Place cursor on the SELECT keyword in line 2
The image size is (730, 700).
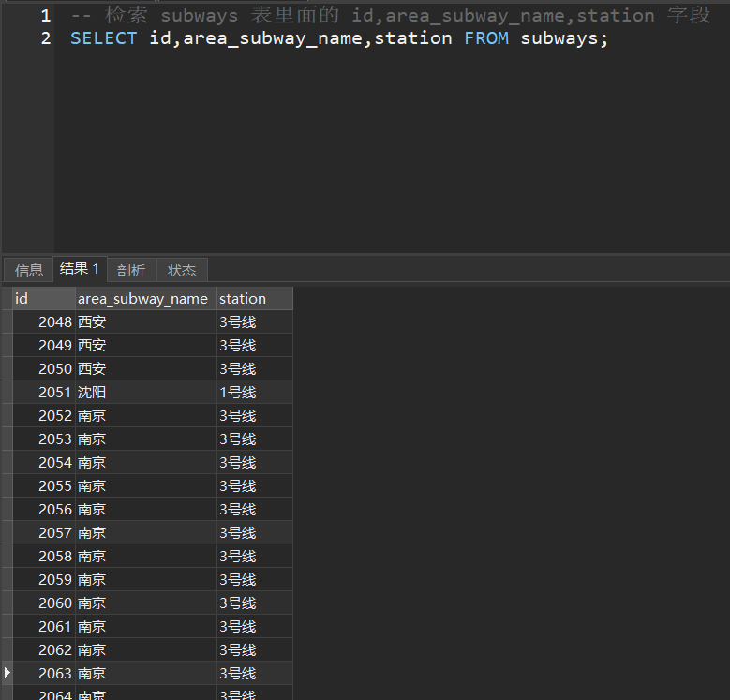(103, 38)
